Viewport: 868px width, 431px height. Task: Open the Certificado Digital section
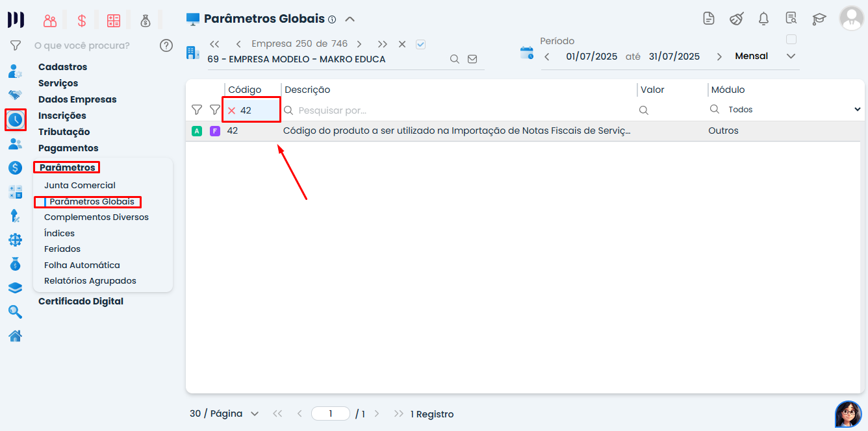81,301
